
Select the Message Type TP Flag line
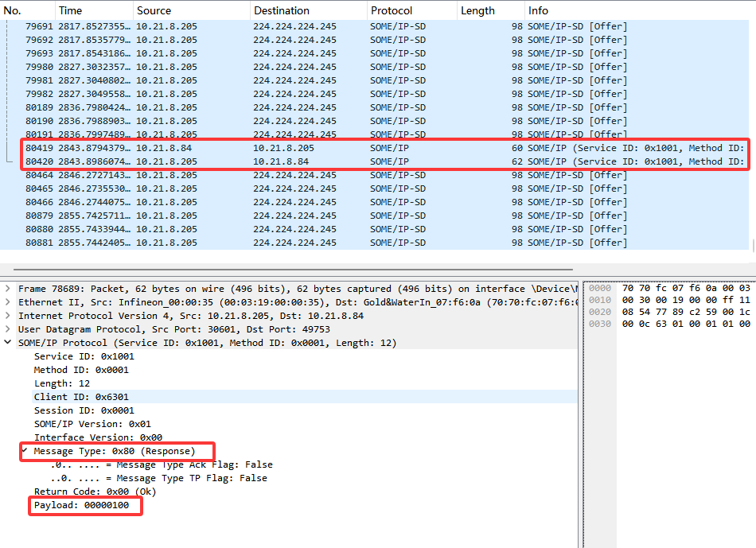pos(158,478)
